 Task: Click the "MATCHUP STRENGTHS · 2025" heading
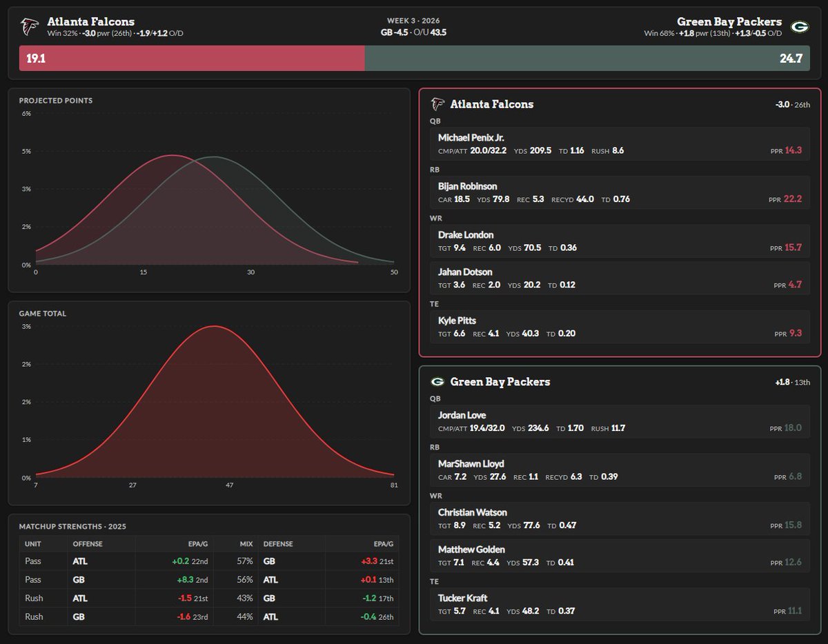73,527
